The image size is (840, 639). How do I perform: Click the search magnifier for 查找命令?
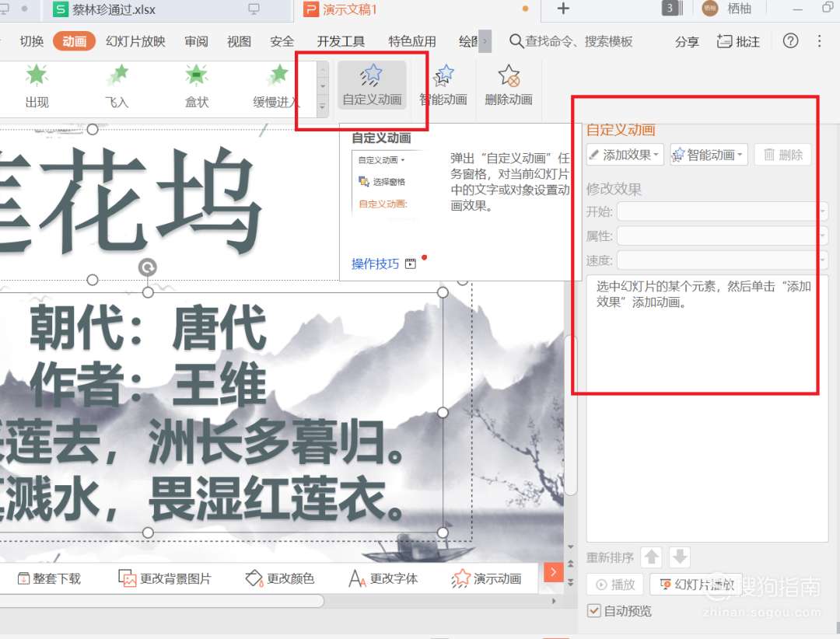pyautogui.click(x=516, y=41)
